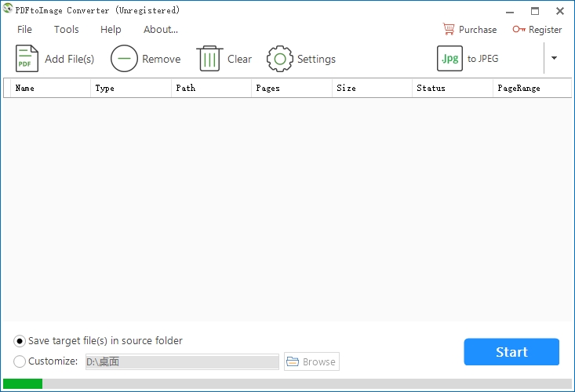Screen dimensions: 575x392
Task: Open Settings via the gear icon
Action: pyautogui.click(x=280, y=59)
